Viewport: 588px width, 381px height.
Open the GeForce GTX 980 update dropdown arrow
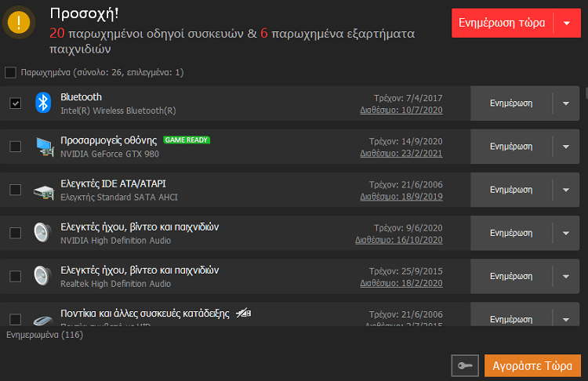click(566, 147)
